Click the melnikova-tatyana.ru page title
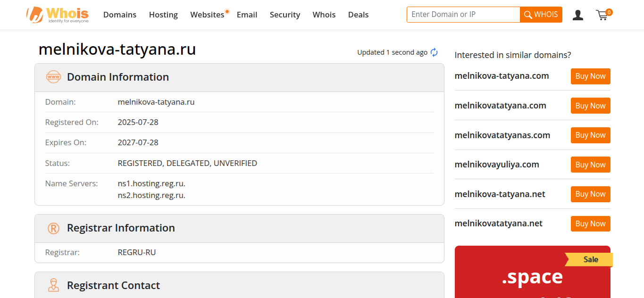 coord(117,50)
